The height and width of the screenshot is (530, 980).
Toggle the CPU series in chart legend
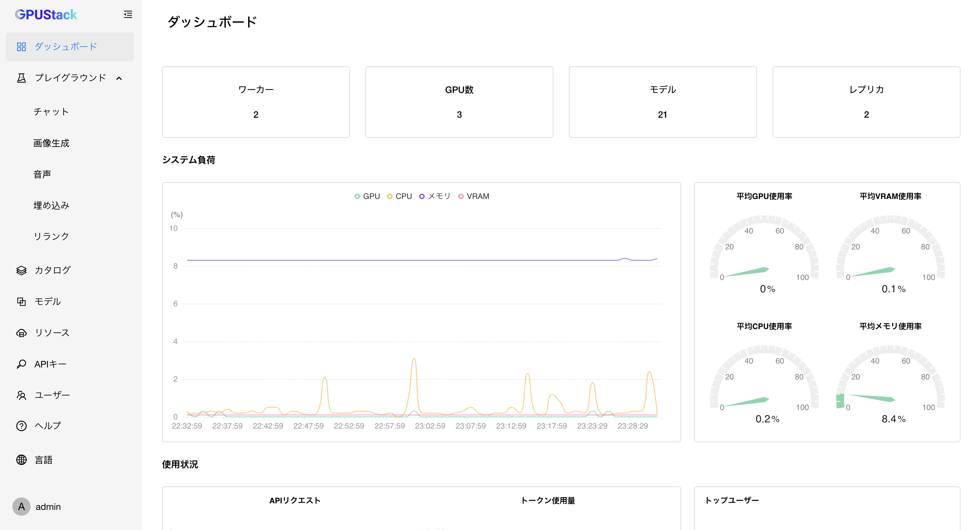pyautogui.click(x=400, y=196)
